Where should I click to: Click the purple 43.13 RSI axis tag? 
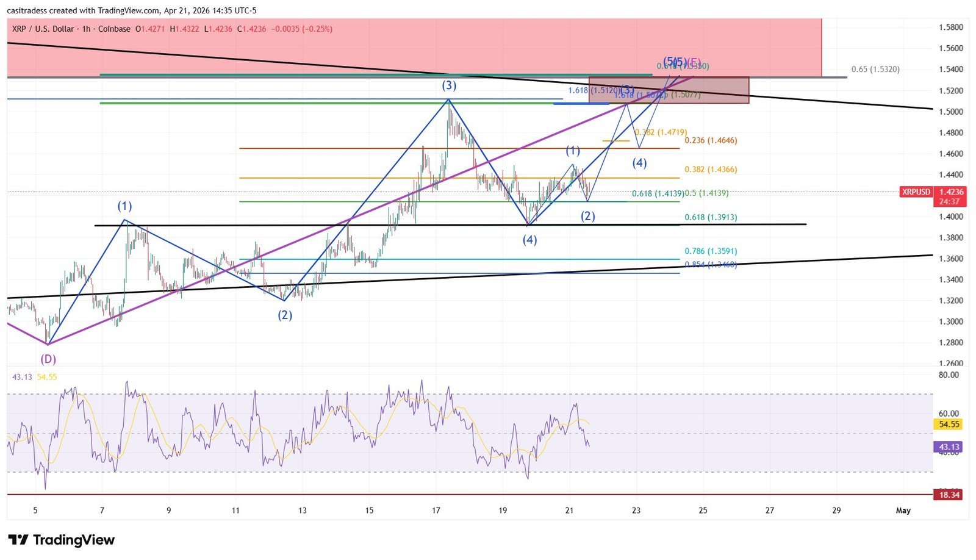[949, 447]
